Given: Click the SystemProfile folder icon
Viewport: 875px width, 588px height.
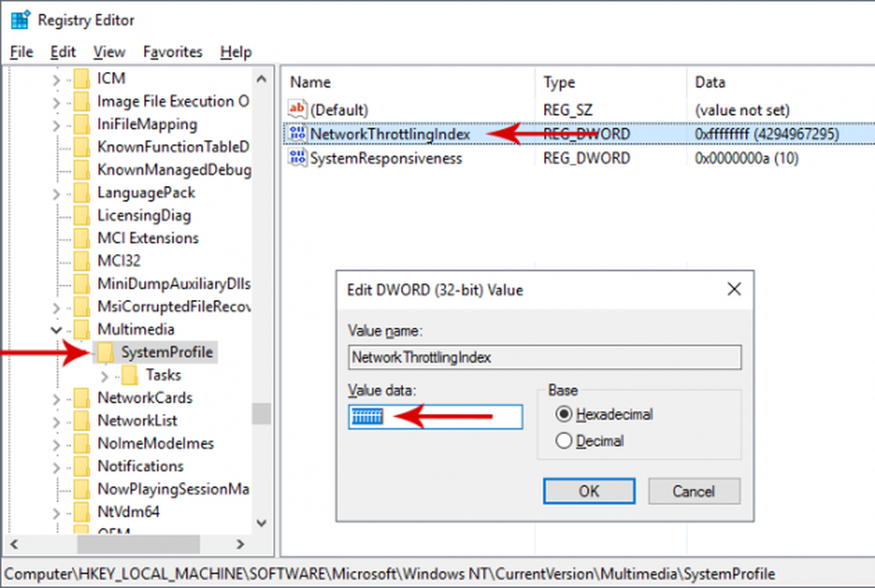Looking at the screenshot, I should 106,353.
